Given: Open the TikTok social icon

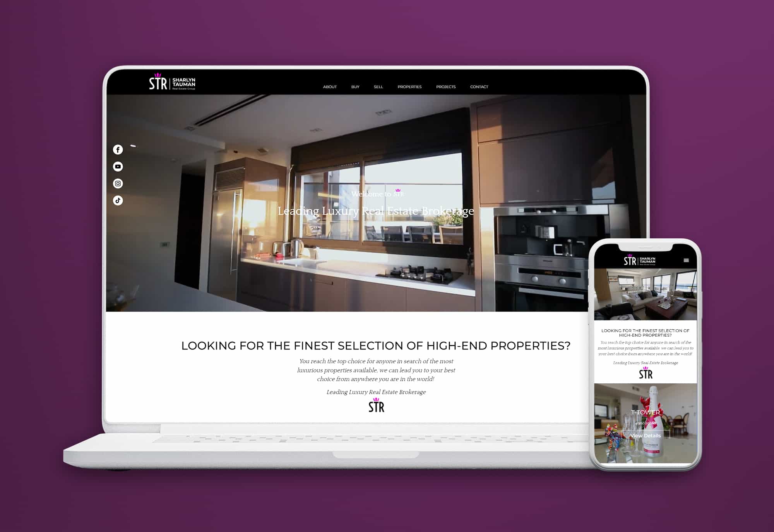Looking at the screenshot, I should pos(118,200).
